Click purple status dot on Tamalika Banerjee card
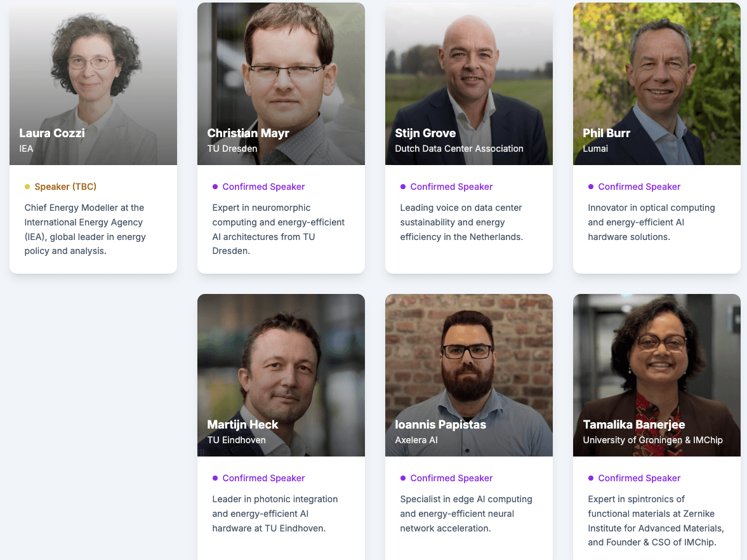Viewport: 747px width, 560px height. tap(591, 478)
